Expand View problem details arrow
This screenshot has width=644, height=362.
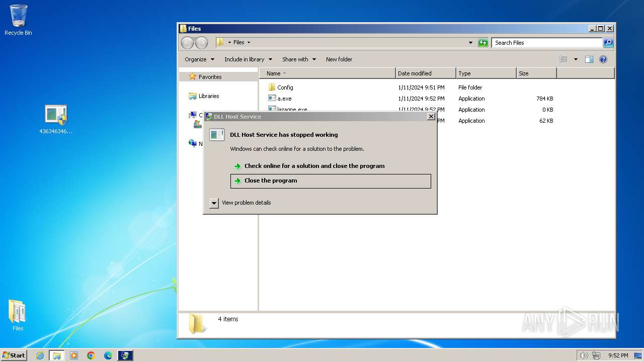pos(214,203)
